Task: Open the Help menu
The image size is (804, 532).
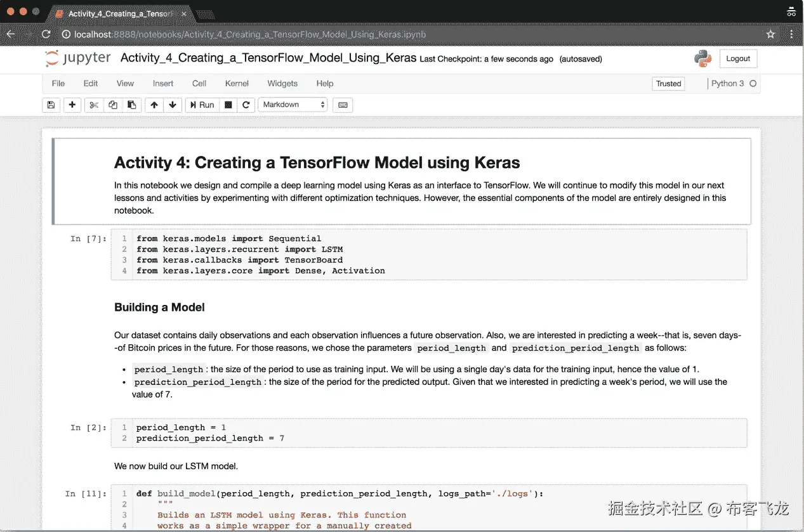Action: point(325,83)
